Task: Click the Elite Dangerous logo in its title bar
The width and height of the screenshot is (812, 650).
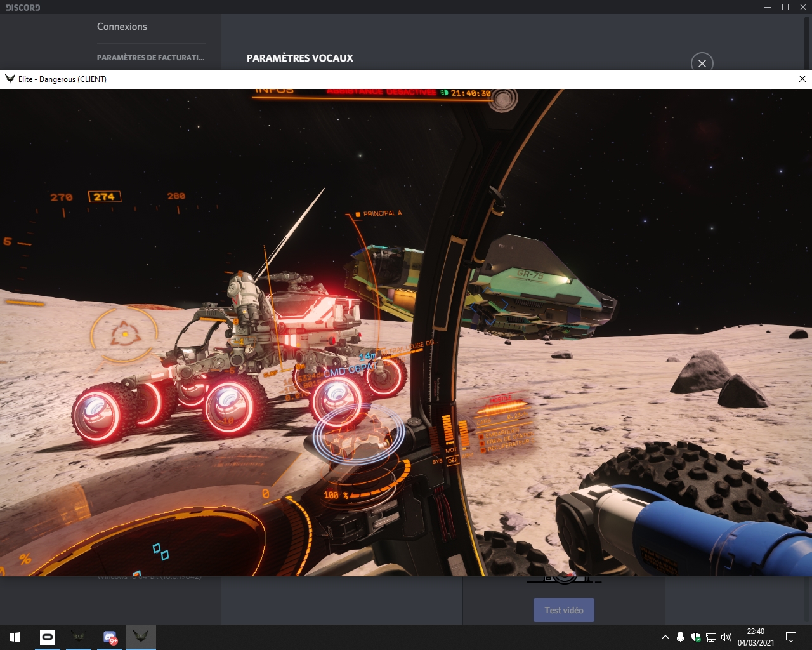Action: [10, 79]
